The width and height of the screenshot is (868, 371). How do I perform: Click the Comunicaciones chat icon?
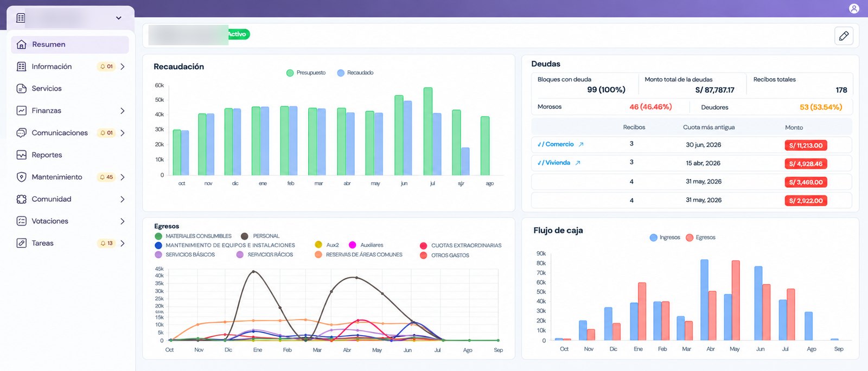21,133
